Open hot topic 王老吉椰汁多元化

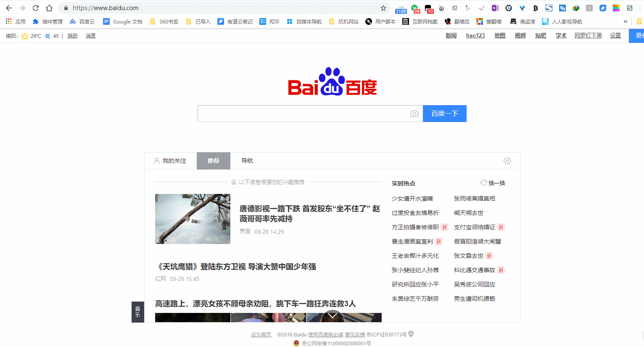415,256
